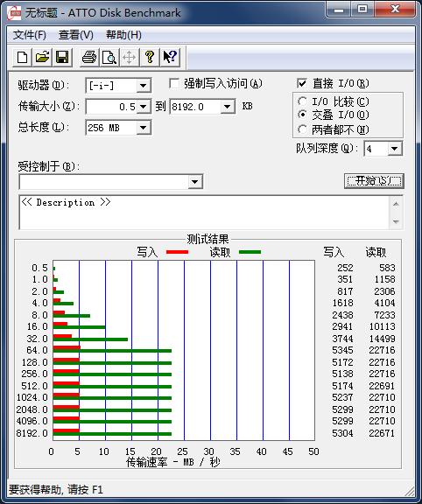Click the 64.0 green read bar
Viewport: 422px width, 504px height.
tap(112, 351)
